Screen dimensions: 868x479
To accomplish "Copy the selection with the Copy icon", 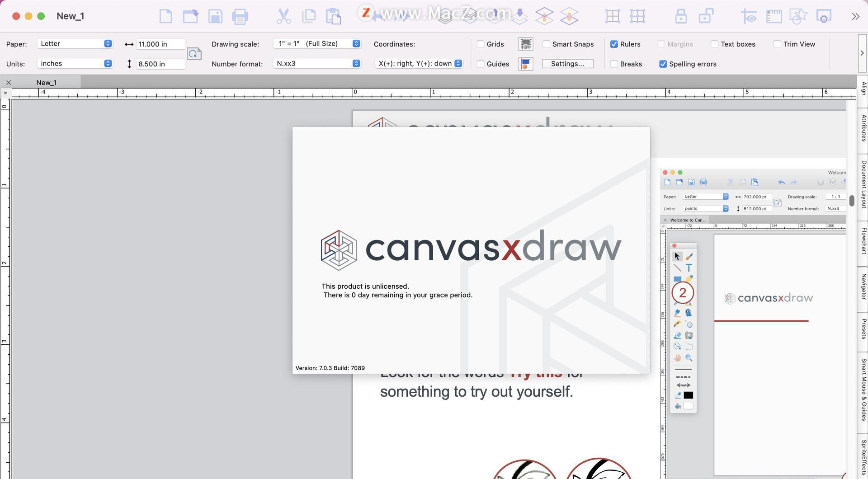I will 309,16.
